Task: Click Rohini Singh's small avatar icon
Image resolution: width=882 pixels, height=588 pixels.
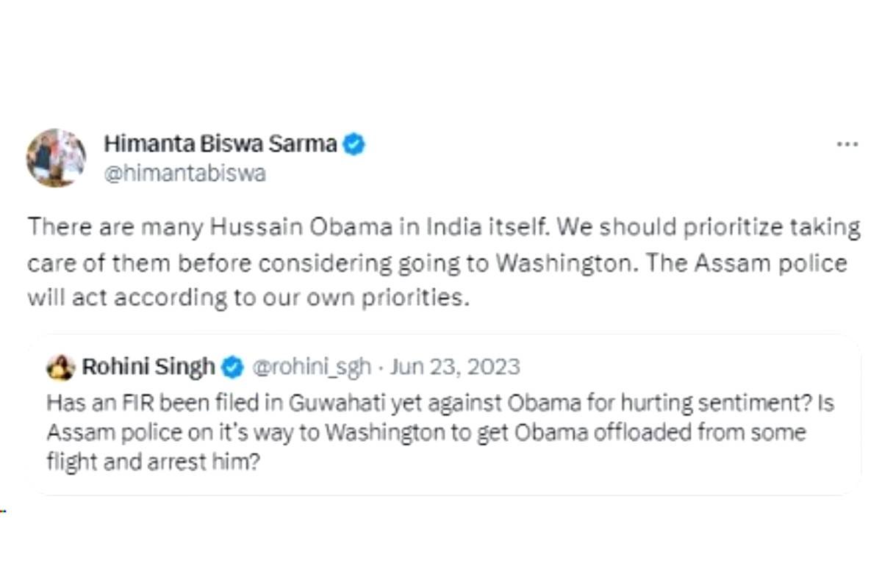Action: pos(60,367)
